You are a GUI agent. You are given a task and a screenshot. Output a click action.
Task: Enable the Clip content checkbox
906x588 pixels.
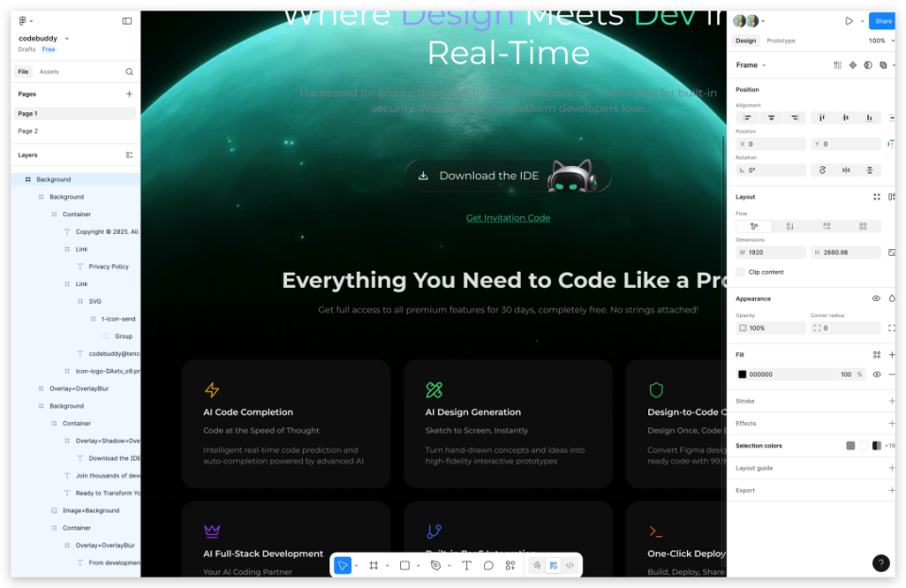point(740,272)
